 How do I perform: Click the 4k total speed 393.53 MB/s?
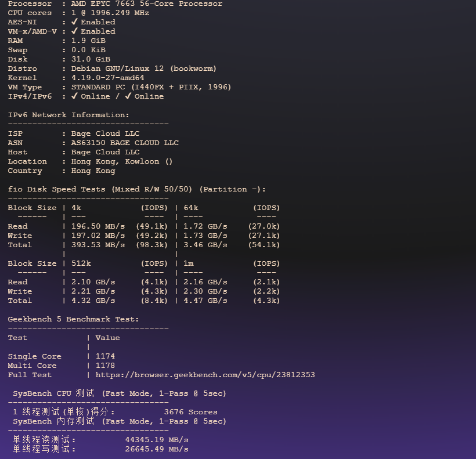click(x=98, y=245)
